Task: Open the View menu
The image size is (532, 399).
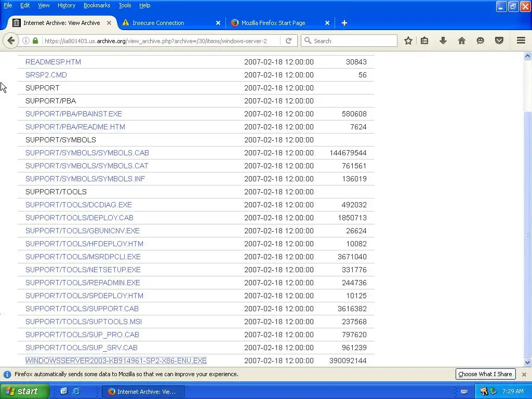Action: [44, 5]
